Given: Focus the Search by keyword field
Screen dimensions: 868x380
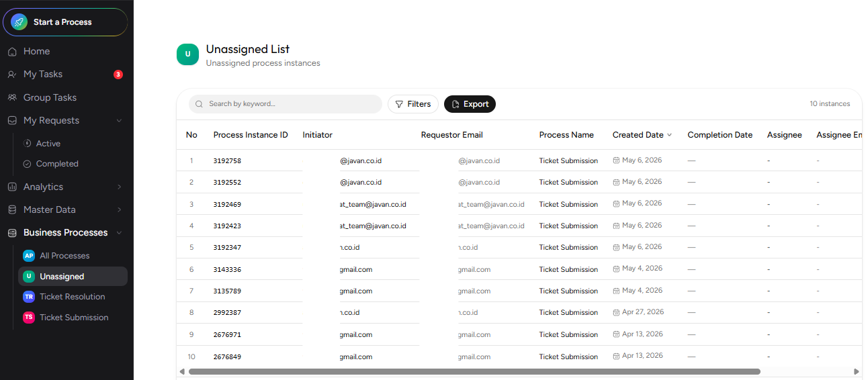Looking at the screenshot, I should point(286,104).
